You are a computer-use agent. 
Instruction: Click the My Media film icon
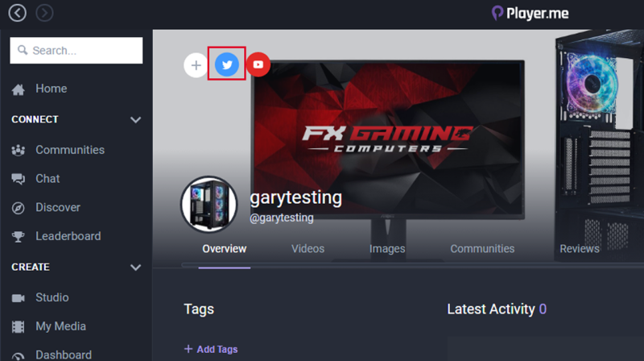18,327
